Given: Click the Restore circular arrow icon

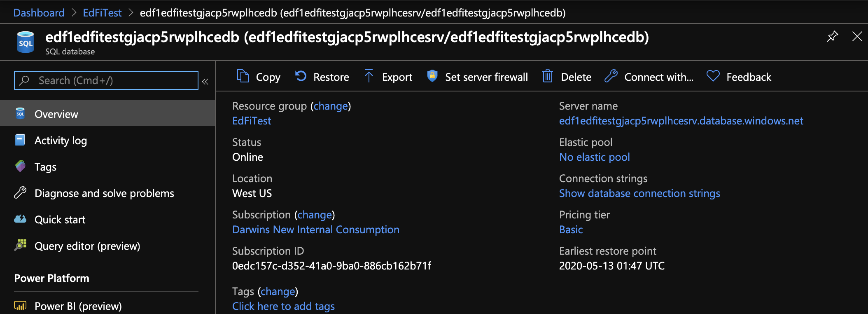Looking at the screenshot, I should coord(301,76).
